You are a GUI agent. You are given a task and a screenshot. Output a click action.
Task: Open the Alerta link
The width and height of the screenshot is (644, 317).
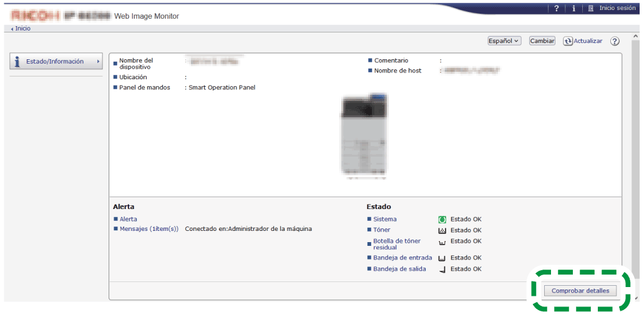click(x=128, y=219)
